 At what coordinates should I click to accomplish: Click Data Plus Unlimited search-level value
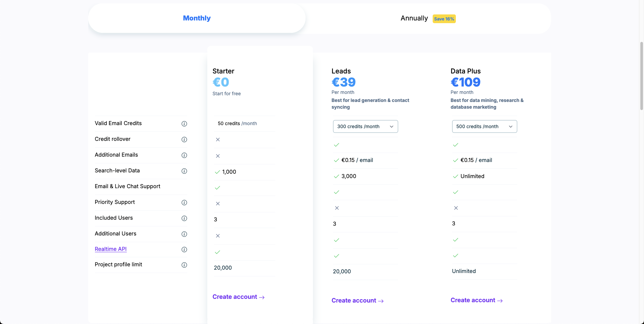click(472, 176)
